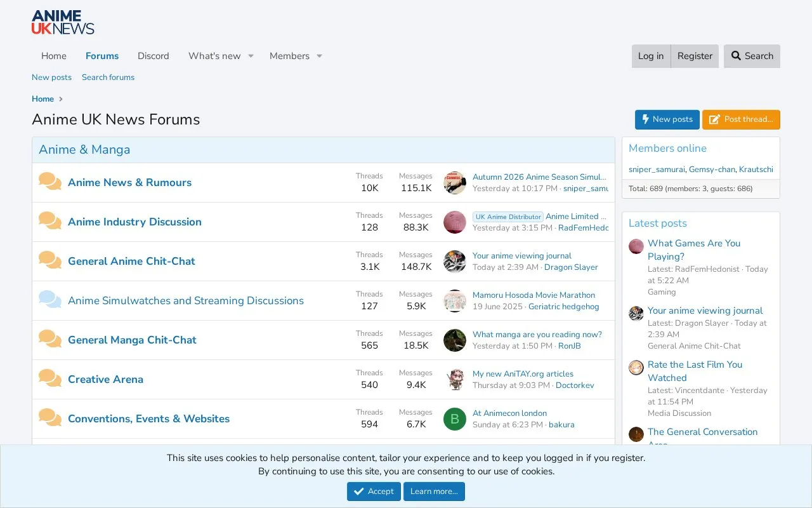
Task: Open sniper_samurai in Members online
Action: pos(657,170)
